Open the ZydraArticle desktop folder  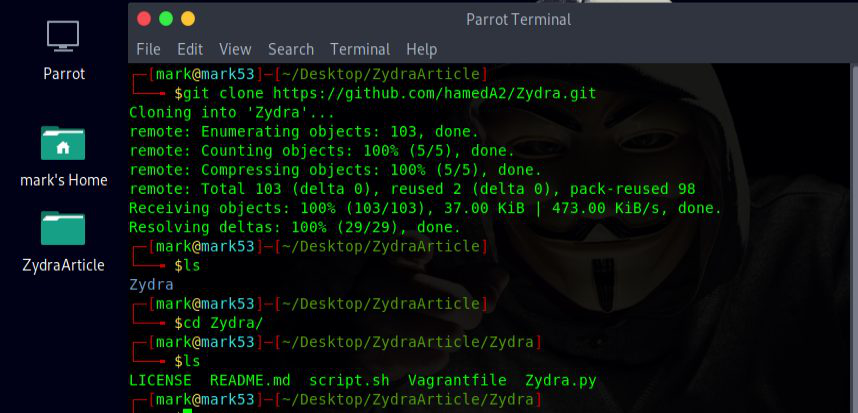[x=63, y=229]
